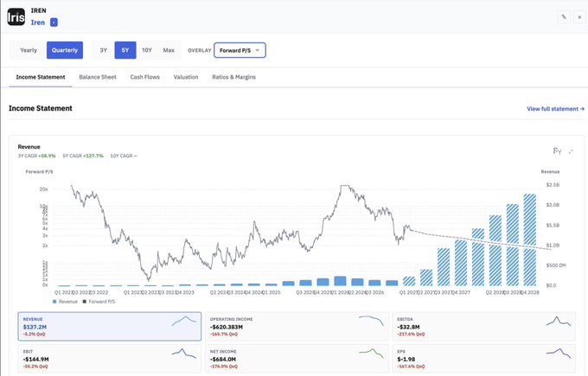The image size is (588, 376).
Task: Click the Q3 2028 forecast revenue bar
Action: click(x=513, y=245)
